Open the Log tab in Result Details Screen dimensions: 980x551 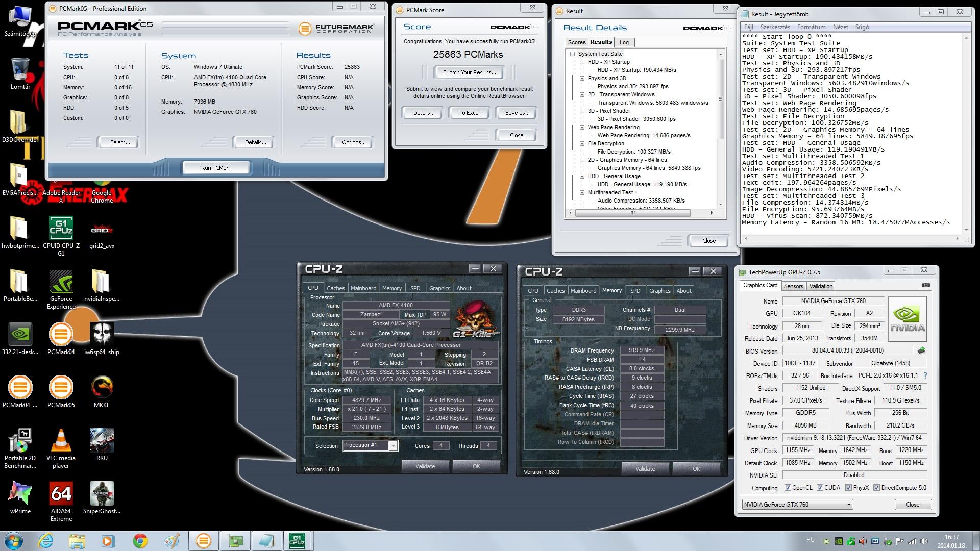pos(624,42)
